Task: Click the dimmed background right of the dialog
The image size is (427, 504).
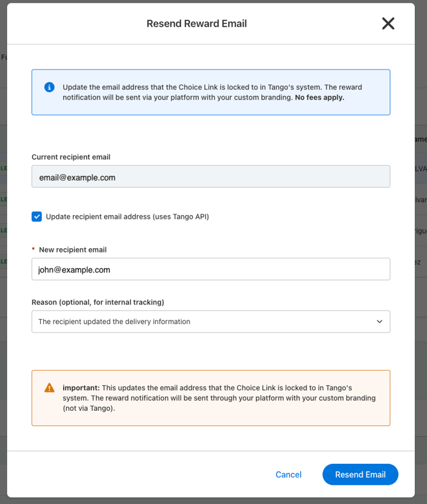Action: pos(421,322)
